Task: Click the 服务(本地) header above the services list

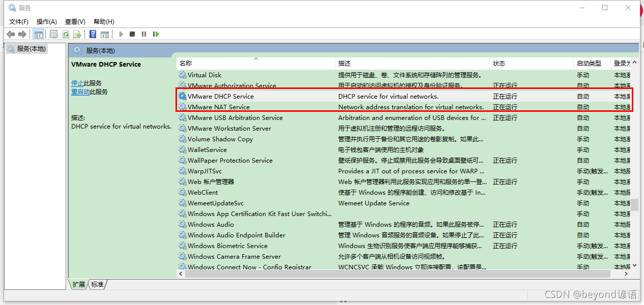Action: pyautogui.click(x=101, y=50)
